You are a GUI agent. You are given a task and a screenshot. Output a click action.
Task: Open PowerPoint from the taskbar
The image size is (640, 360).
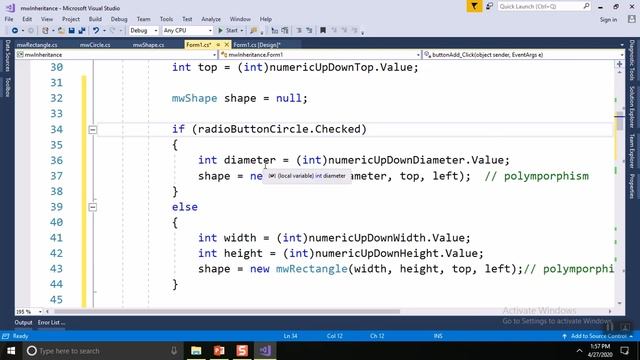pos(219,351)
